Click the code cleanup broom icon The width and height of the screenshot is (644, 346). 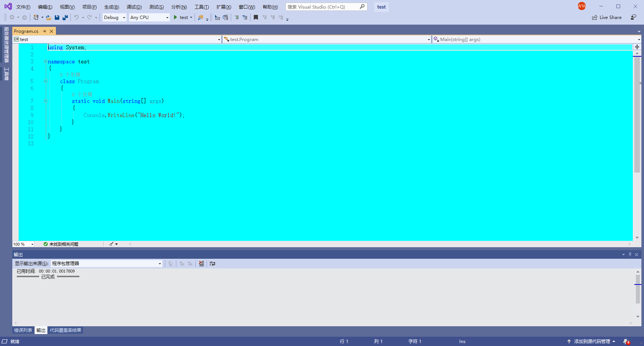click(x=111, y=244)
